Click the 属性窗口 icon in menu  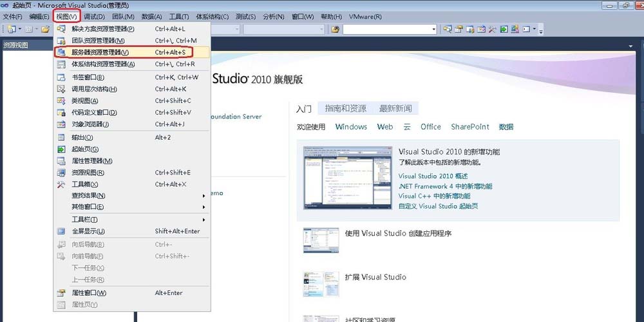click(x=61, y=293)
